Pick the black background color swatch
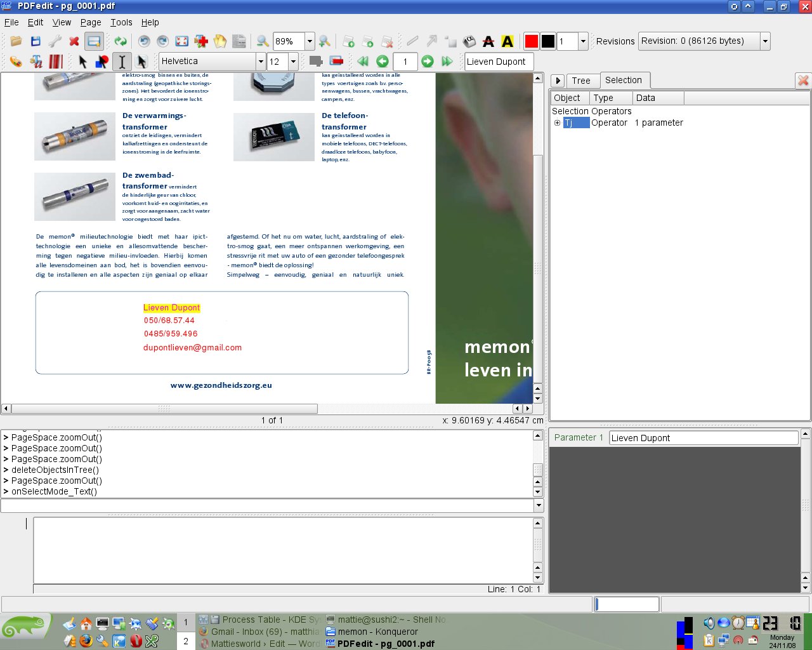 (x=548, y=41)
